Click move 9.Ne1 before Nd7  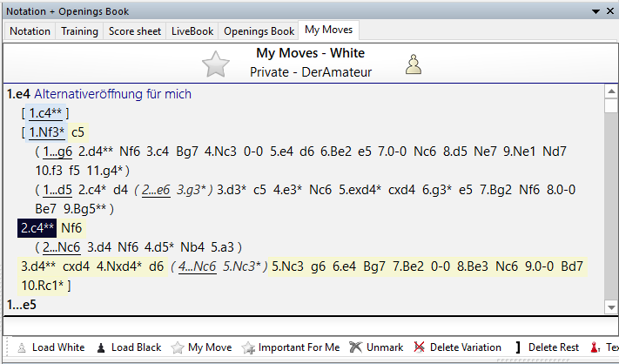pos(519,152)
